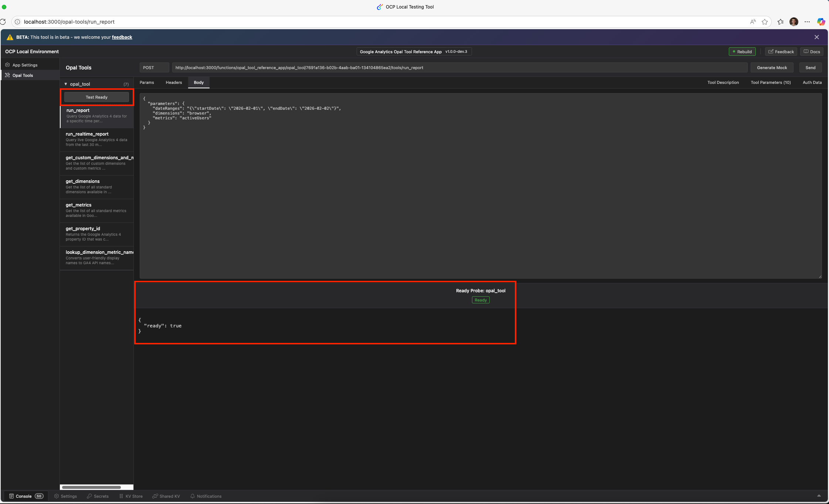The width and height of the screenshot is (829, 504).
Task: Expand the bottom panel with up arrow
Action: pyautogui.click(x=819, y=496)
